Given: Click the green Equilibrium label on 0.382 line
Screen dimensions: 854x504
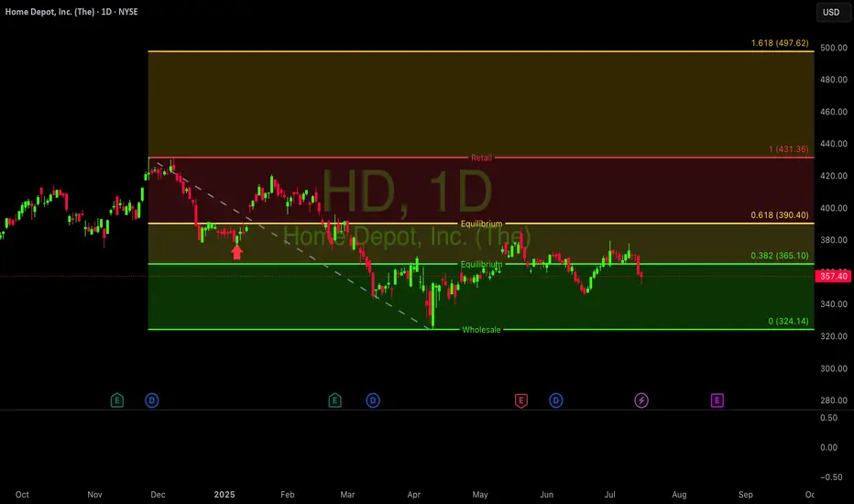Looking at the screenshot, I should coord(481,264).
